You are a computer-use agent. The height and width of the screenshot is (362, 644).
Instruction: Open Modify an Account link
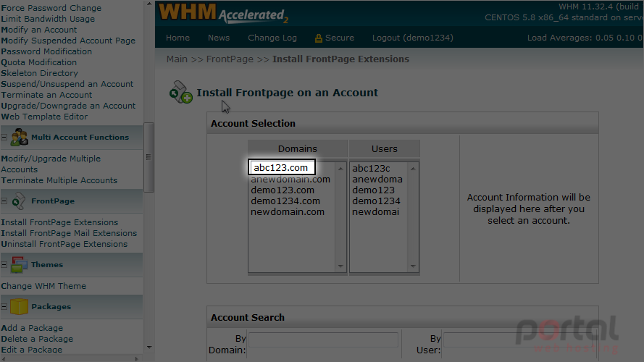(39, 30)
